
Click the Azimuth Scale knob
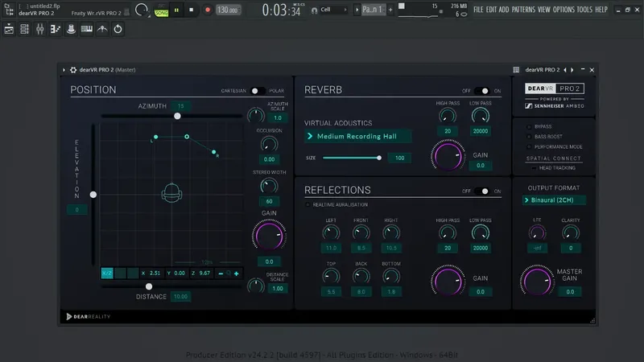point(256,116)
